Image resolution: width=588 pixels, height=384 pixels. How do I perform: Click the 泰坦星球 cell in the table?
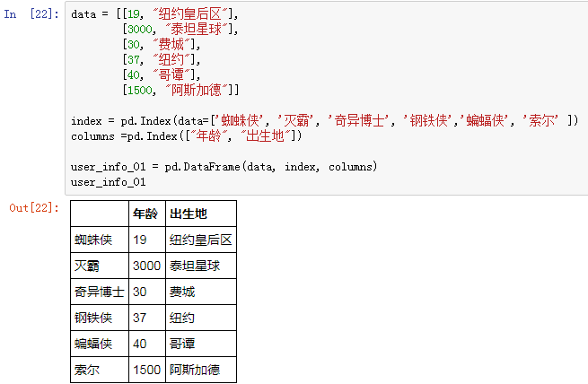[201, 266]
